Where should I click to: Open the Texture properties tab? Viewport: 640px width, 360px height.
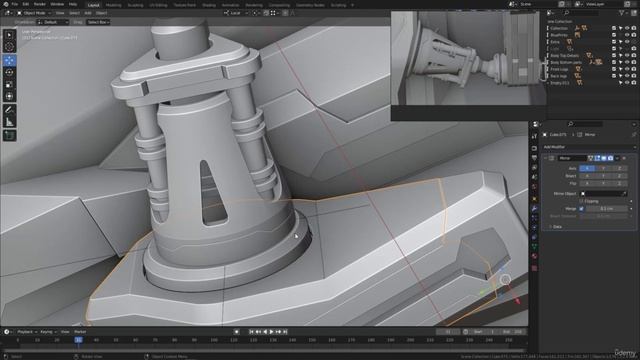point(534,268)
